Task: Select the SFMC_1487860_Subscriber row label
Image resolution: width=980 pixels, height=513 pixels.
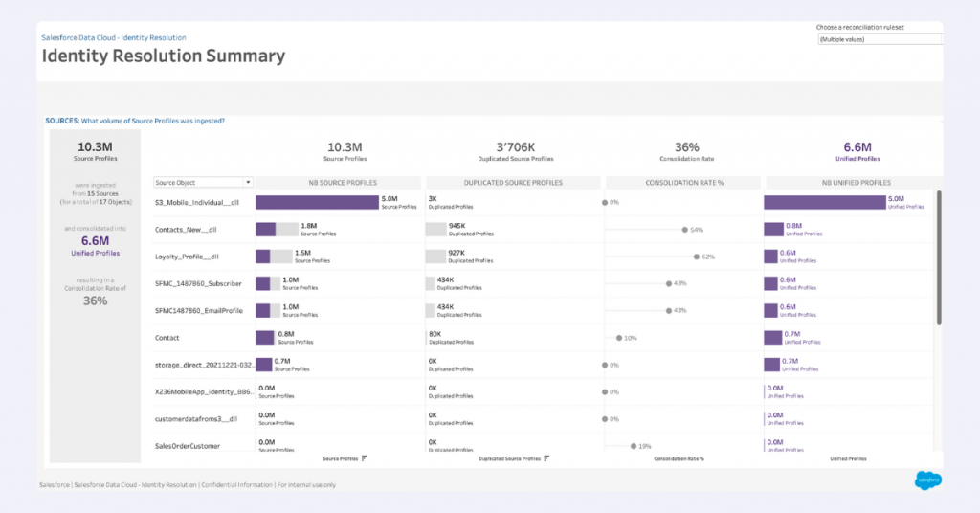Action: (198, 283)
